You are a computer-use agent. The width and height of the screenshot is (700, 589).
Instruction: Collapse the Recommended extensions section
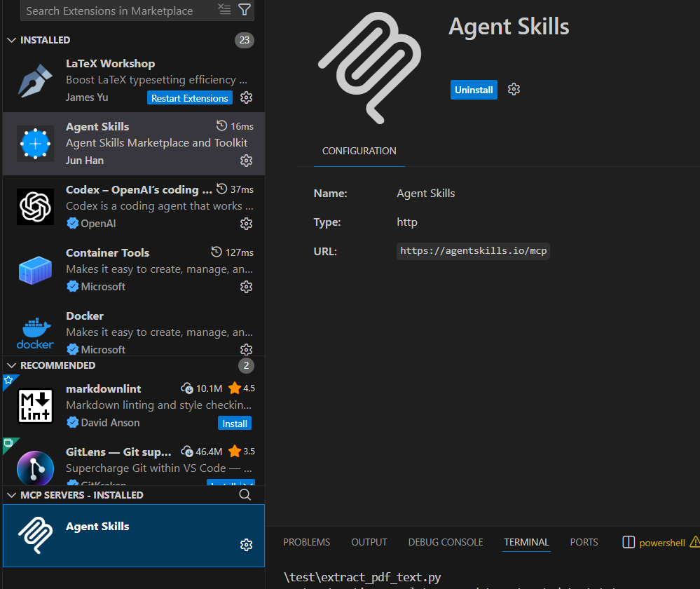(11, 365)
